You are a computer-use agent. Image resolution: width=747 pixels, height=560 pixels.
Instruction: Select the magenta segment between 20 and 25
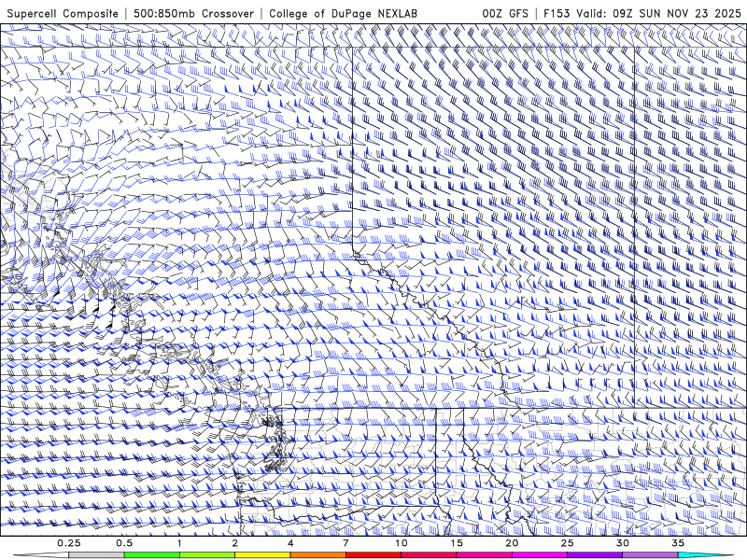coord(540,555)
